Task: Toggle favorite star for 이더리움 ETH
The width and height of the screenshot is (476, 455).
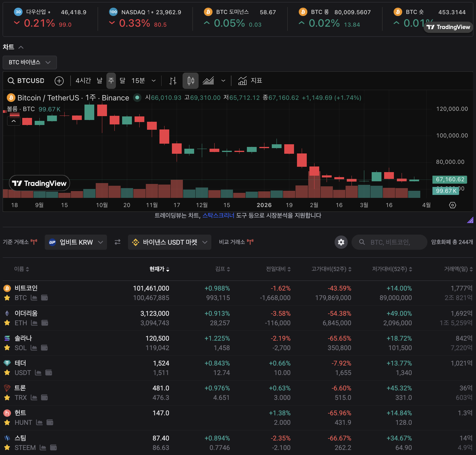Action: click(7, 323)
